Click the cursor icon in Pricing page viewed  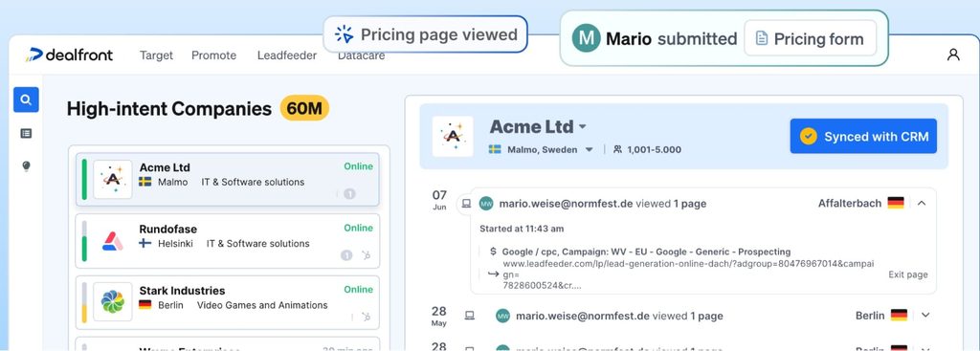[x=344, y=34]
